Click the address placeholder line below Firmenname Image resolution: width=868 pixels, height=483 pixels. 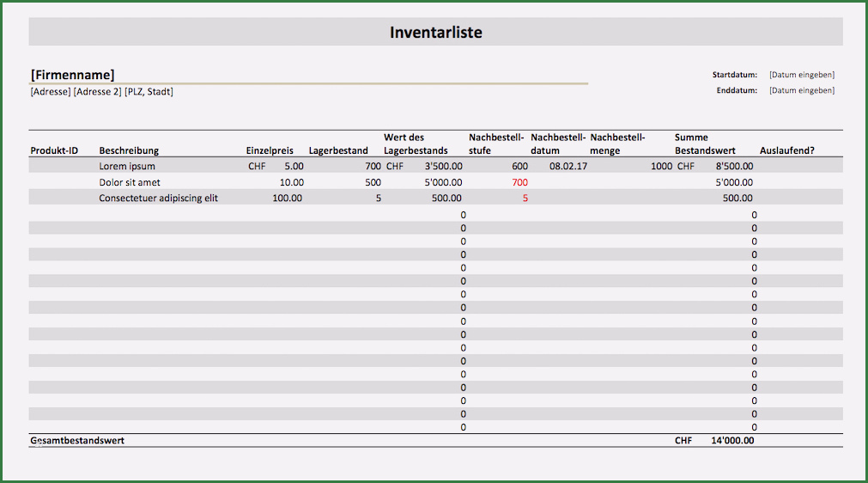(x=101, y=91)
